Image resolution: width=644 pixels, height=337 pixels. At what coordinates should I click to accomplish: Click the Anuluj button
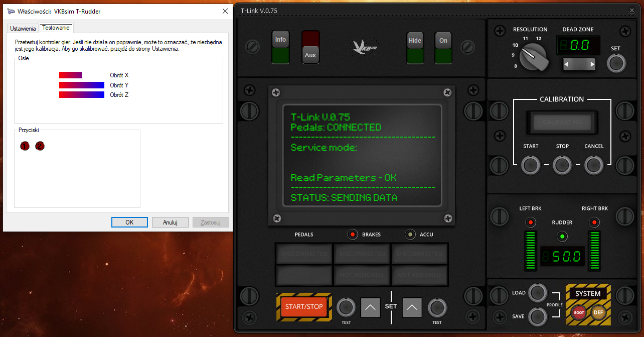pyautogui.click(x=171, y=222)
